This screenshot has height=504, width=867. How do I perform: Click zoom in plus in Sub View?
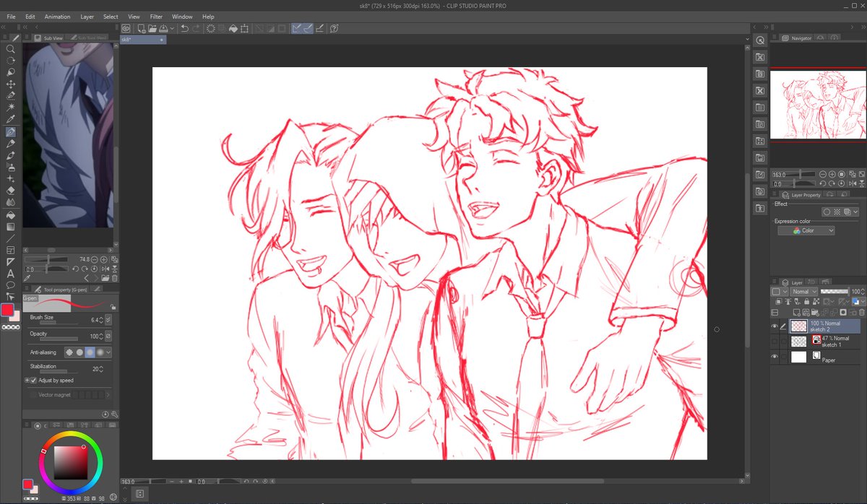[x=104, y=259]
